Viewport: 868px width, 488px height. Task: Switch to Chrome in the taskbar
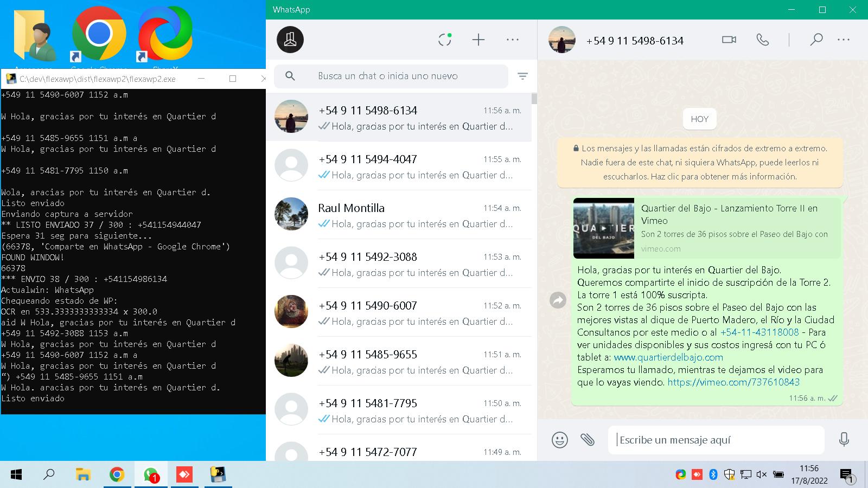pyautogui.click(x=117, y=475)
